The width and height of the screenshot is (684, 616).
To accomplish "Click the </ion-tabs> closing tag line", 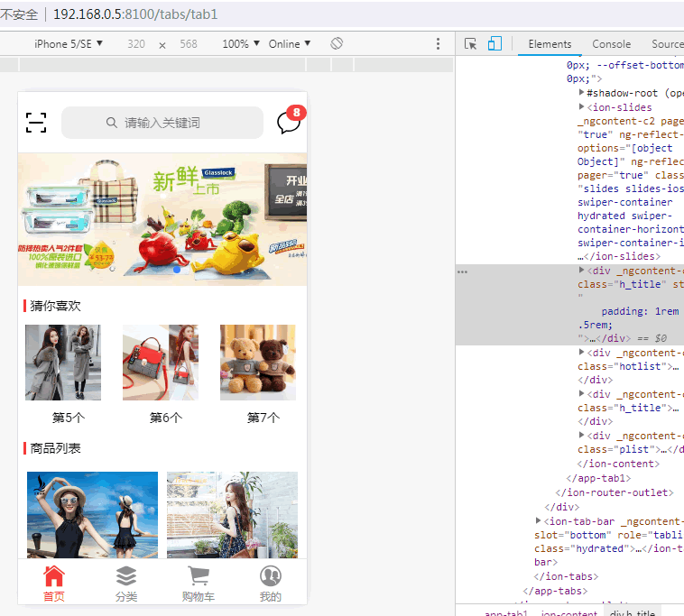I will 566,576.
